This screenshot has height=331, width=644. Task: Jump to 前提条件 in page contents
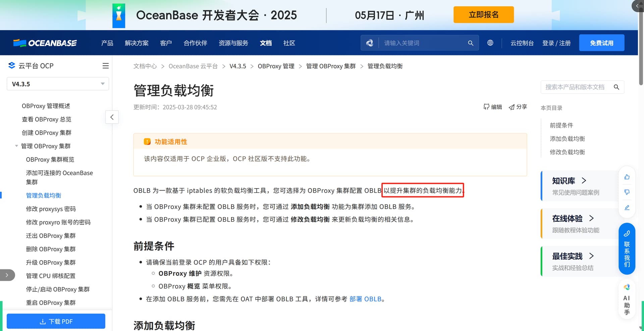point(561,125)
